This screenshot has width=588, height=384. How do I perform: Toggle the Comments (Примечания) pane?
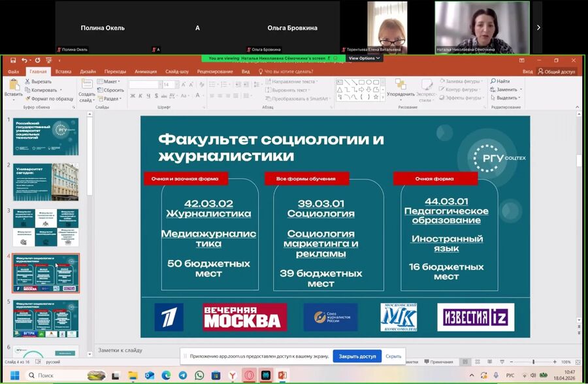[x=438, y=362]
